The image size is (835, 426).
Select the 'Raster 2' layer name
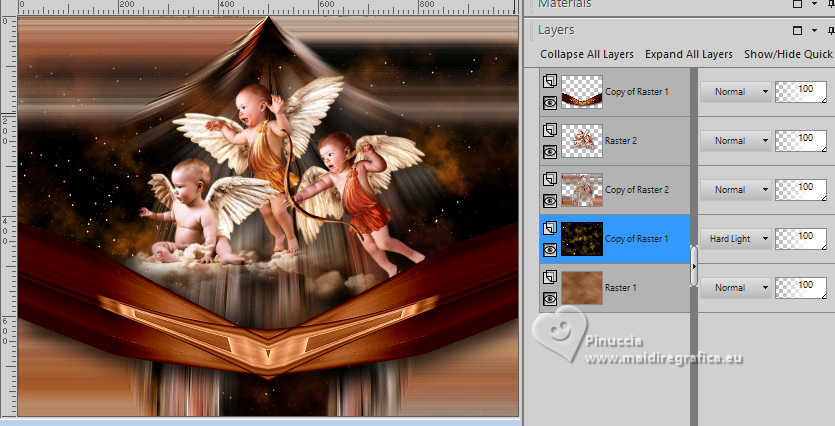point(621,141)
